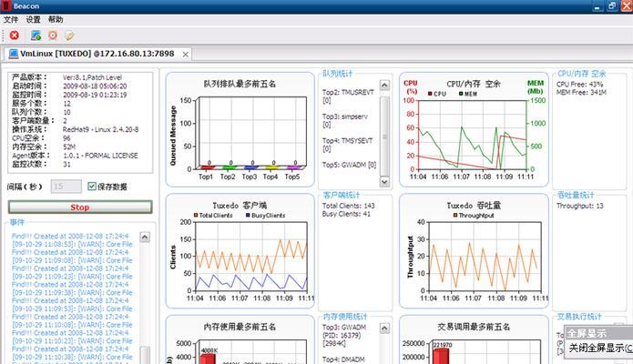Viewport: 633px width, 364px height.
Task: Click the 队列统计 scrollbar thumb
Action: click(384, 136)
